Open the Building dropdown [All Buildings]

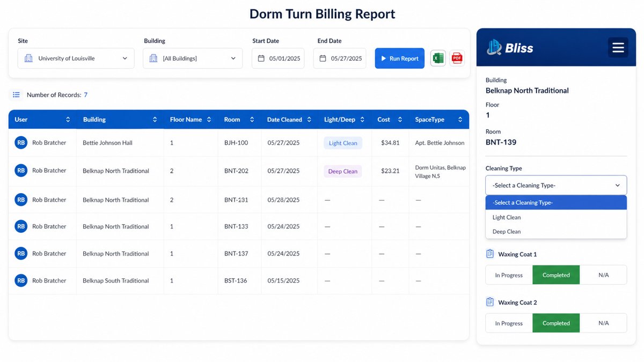(x=193, y=58)
